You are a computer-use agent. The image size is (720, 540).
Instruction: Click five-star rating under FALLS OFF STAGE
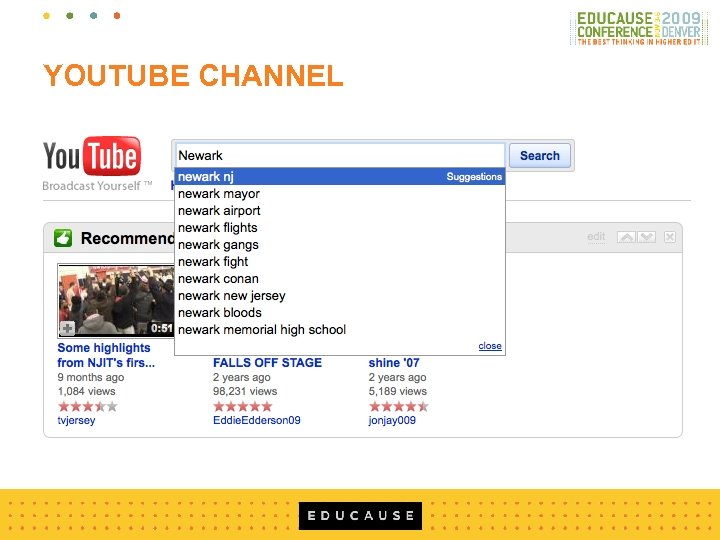[x=243, y=406]
